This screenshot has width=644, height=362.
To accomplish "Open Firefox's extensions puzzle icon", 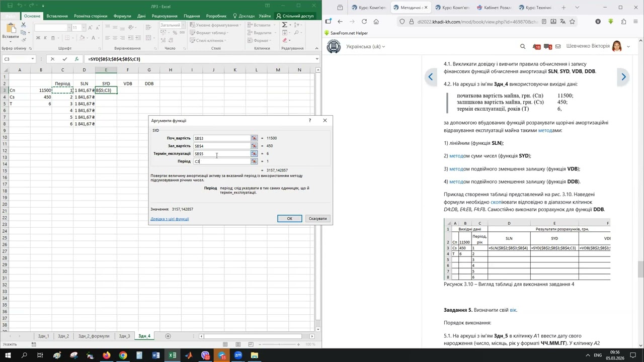I will click(623, 22).
